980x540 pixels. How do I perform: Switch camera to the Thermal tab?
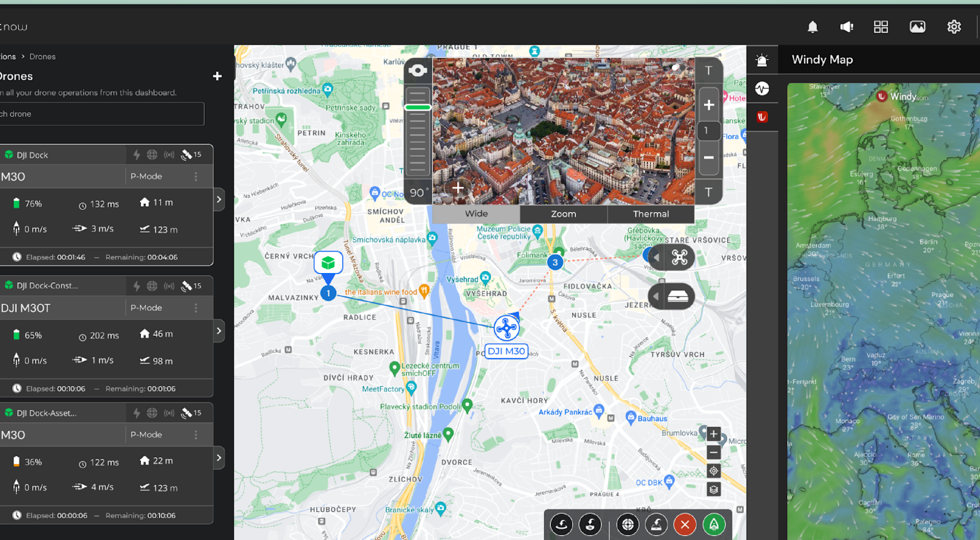coord(651,214)
